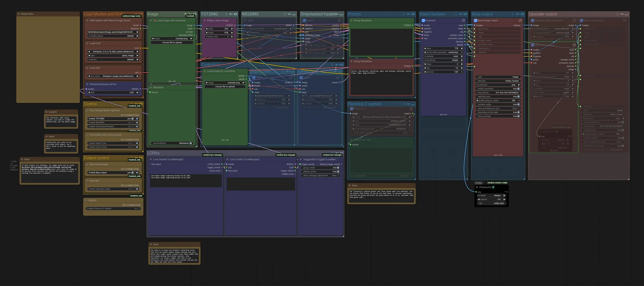Toggle Enable TXT2IMG switch

[x=132, y=118]
